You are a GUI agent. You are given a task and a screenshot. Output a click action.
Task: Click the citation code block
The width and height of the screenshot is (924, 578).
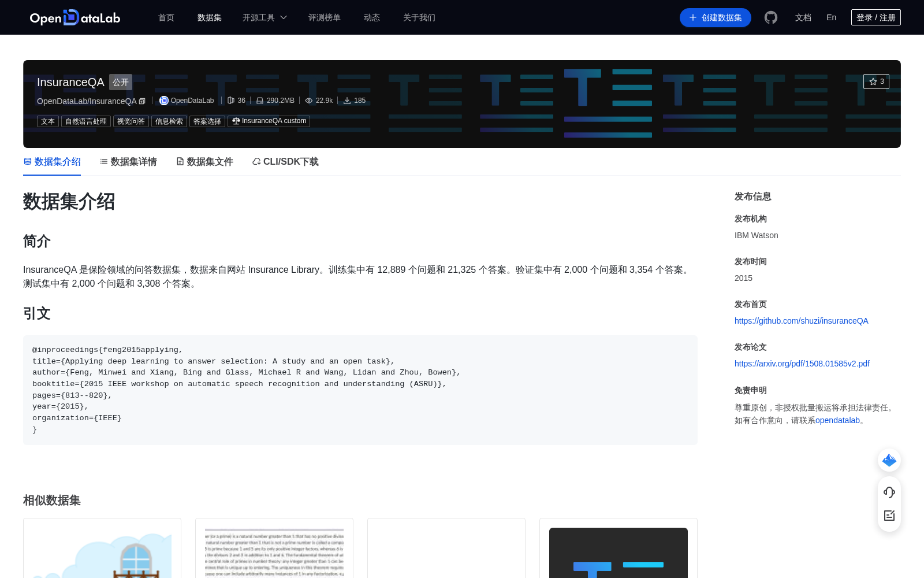(360, 390)
